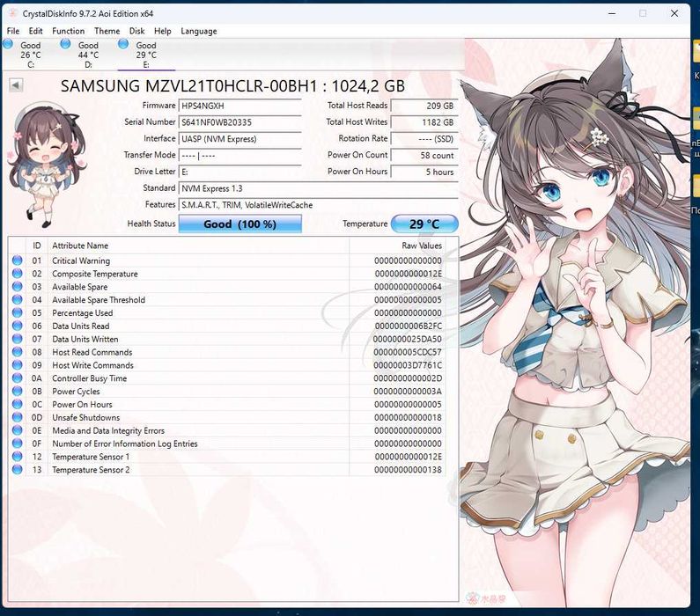Click status icon for Composite Temperature row
The width and height of the screenshot is (700, 616).
tap(18, 274)
